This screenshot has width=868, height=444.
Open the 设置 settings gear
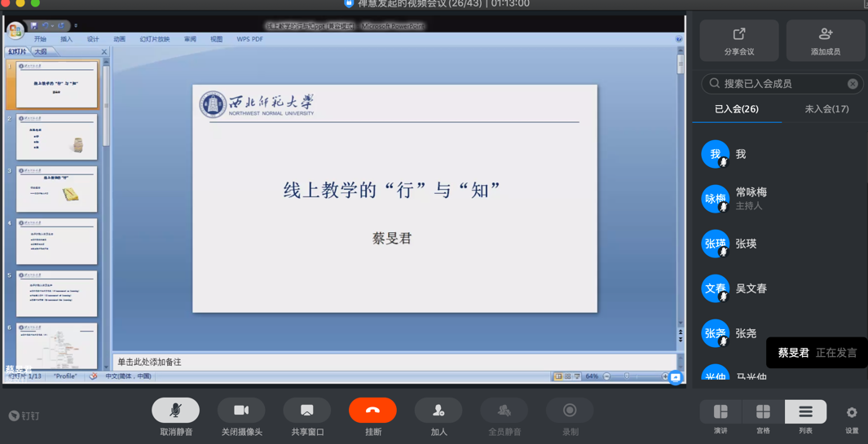pyautogui.click(x=852, y=412)
